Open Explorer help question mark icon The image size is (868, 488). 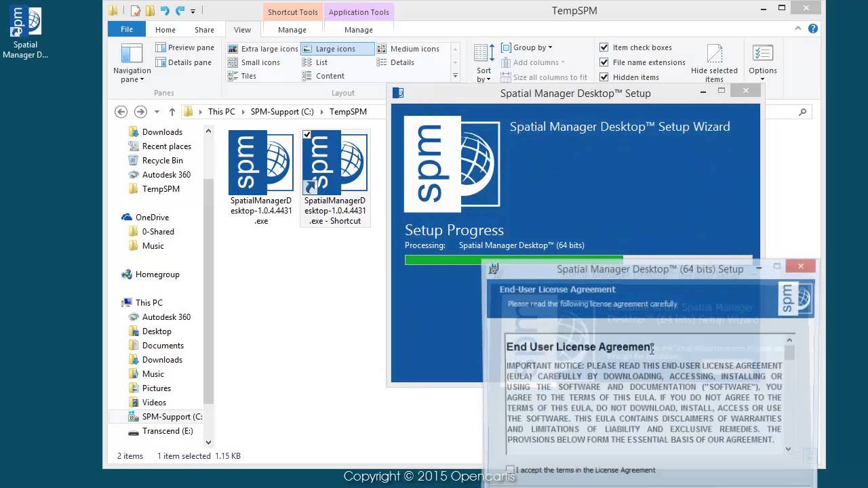[813, 28]
